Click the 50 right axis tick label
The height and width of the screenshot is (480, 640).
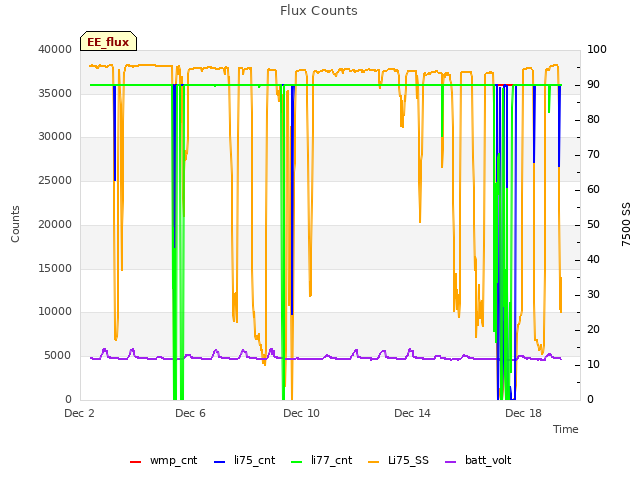pos(593,224)
